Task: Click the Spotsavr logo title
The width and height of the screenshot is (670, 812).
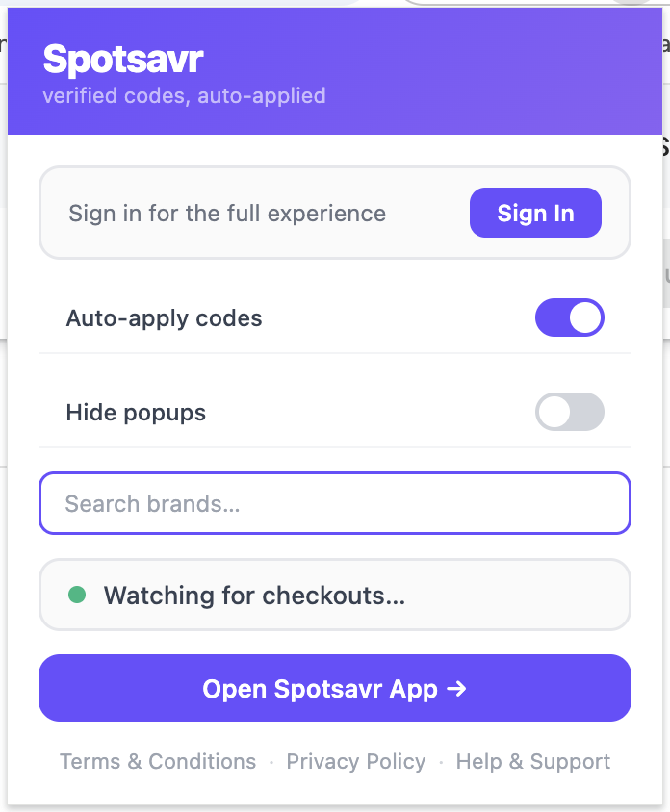Action: (123, 61)
